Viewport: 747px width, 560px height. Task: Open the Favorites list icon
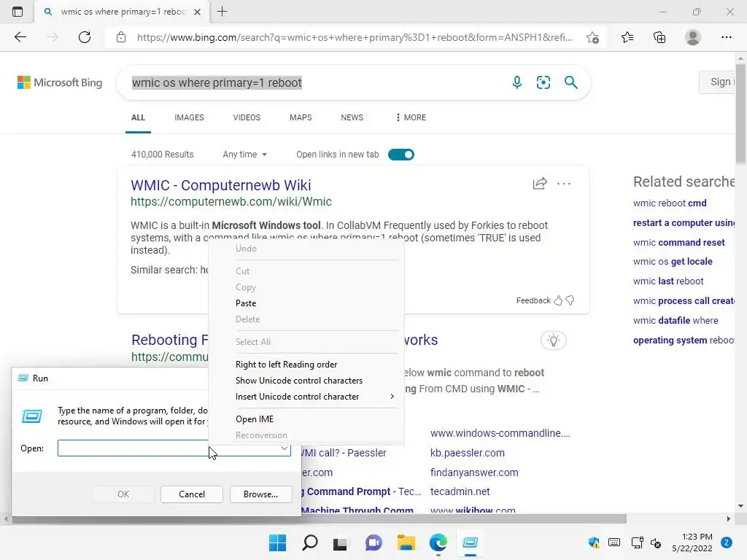627,37
